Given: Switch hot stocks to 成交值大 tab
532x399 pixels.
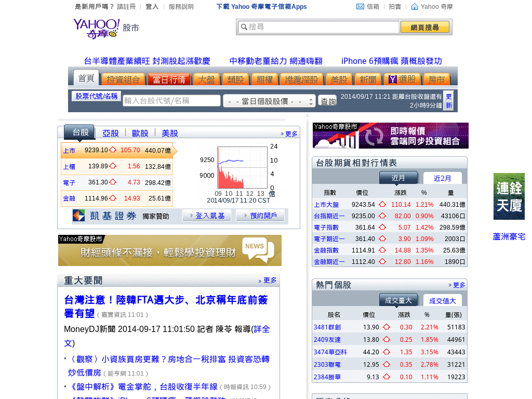Looking at the screenshot, I should click(x=442, y=301).
